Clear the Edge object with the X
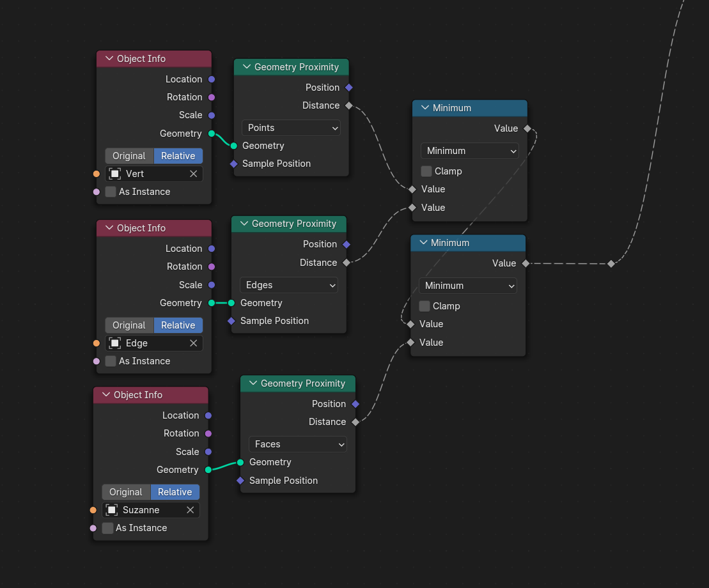 pyautogui.click(x=193, y=343)
